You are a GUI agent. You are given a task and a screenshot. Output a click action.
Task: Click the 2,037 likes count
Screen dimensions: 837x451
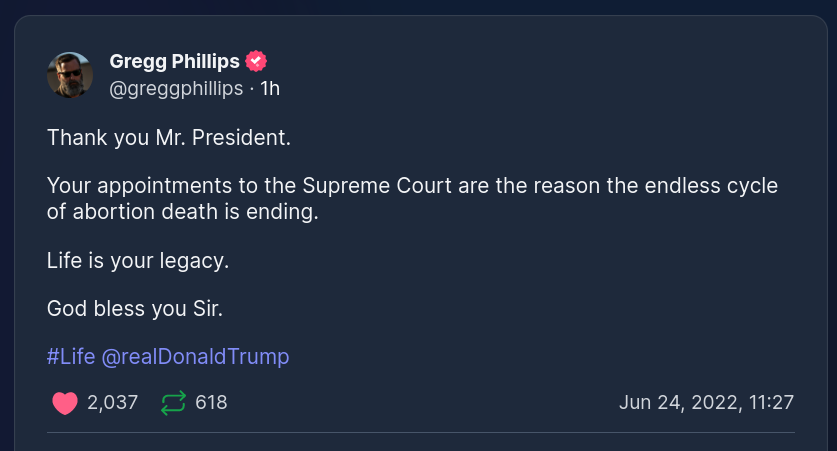(x=112, y=403)
